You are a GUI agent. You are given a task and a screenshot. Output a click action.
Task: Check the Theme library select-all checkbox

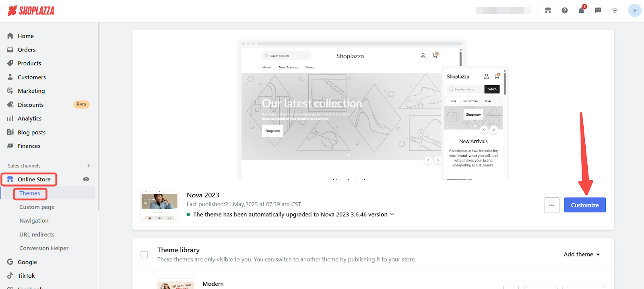click(144, 254)
